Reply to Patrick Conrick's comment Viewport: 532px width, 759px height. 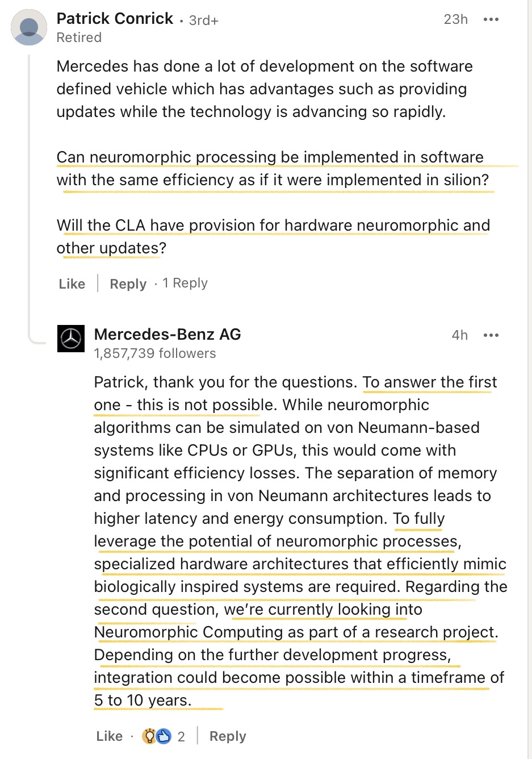click(x=128, y=283)
